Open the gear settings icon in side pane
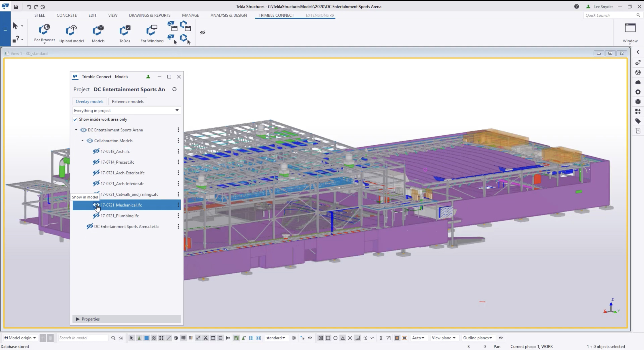This screenshot has width=644, height=350. (x=638, y=92)
